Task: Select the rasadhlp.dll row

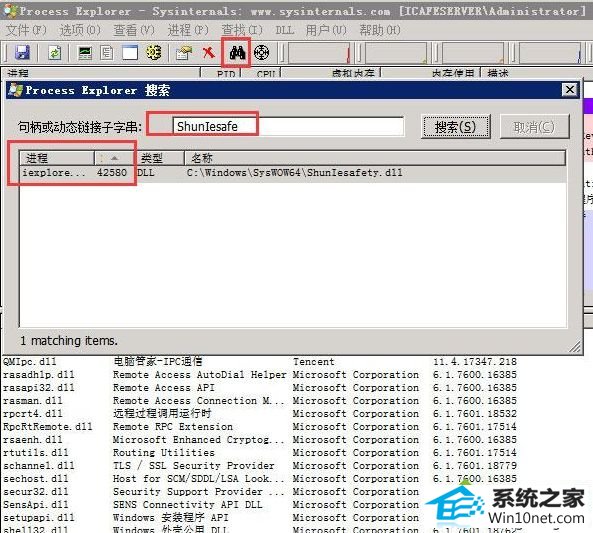Action: coord(259,374)
